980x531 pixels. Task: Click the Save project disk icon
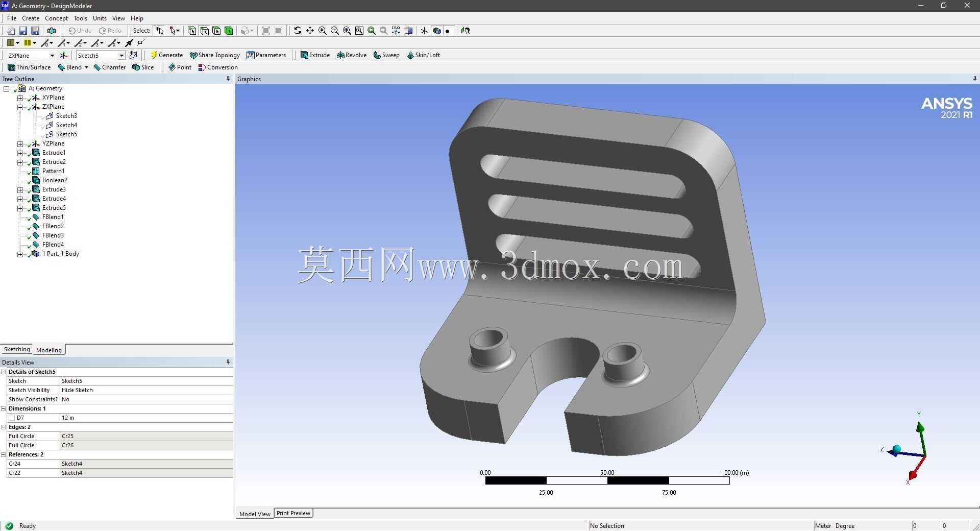23,31
